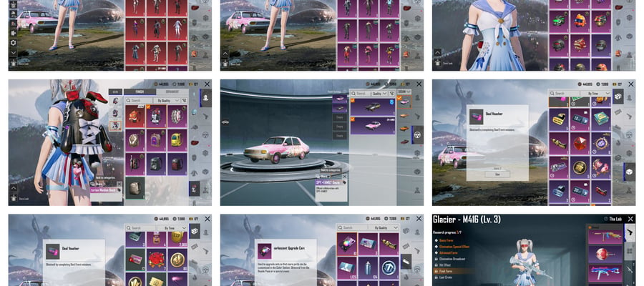Select the gold coin item beside the red gem row
644x286 pixels.
pyautogui.click(x=580, y=167)
